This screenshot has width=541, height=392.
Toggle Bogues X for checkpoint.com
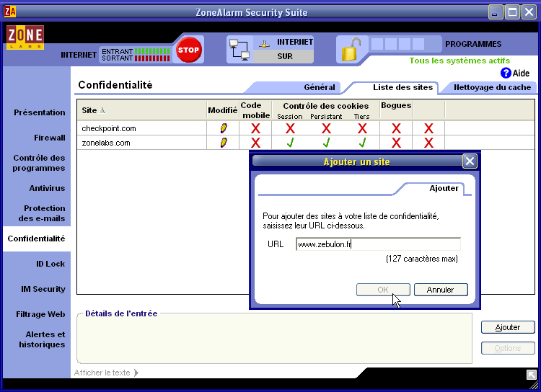tap(396, 128)
